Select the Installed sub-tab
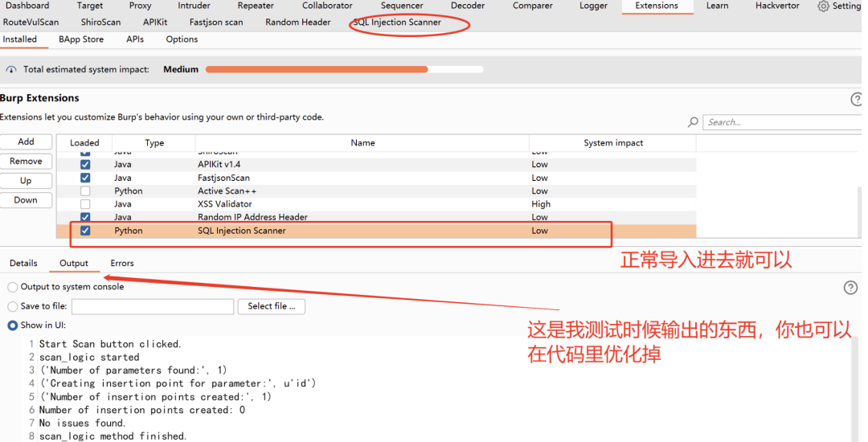This screenshot has width=868, height=442. pyautogui.click(x=20, y=39)
